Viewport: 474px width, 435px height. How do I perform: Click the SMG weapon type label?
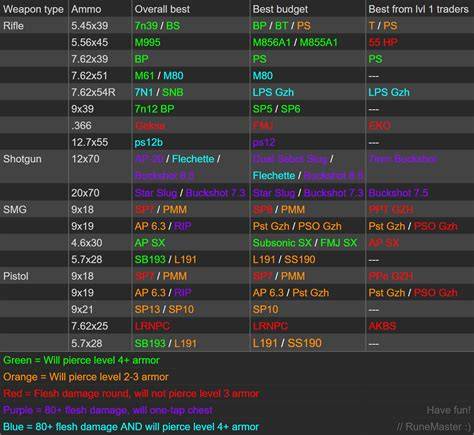coord(15,210)
